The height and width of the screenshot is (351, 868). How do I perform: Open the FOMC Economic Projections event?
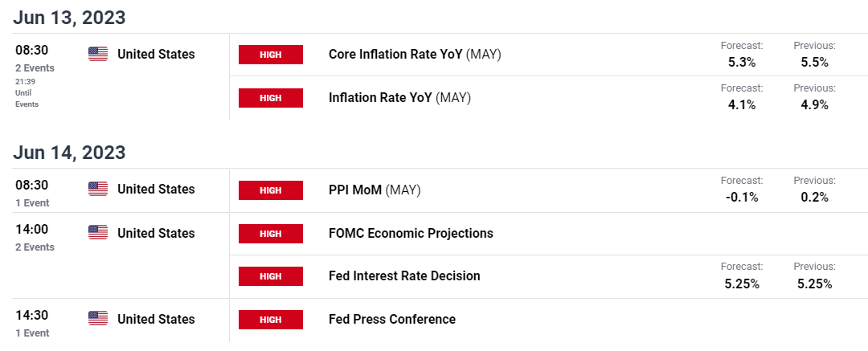pos(411,233)
